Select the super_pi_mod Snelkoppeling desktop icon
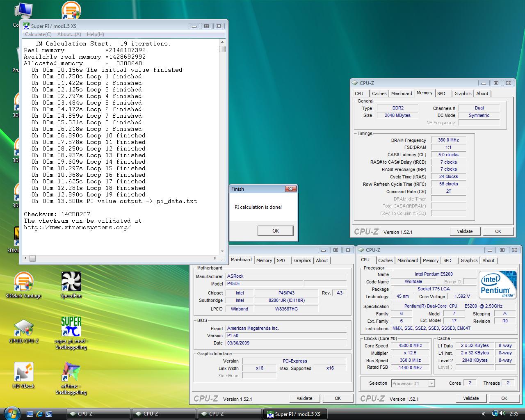 pos(71,333)
